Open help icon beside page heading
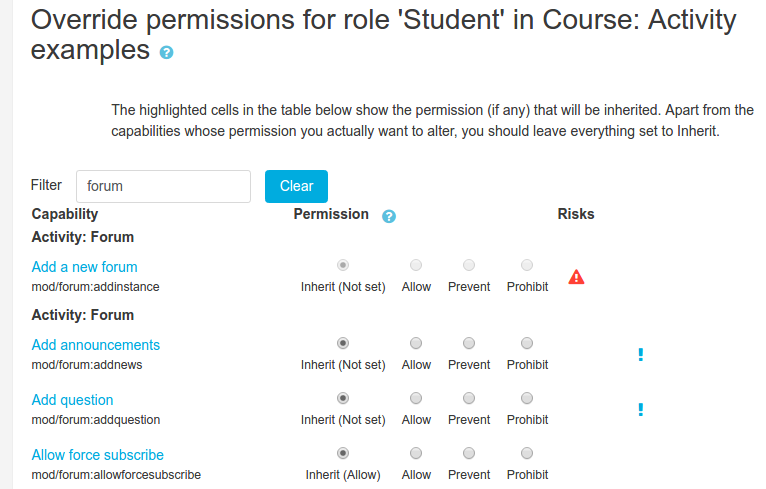This screenshot has width=766, height=489. pyautogui.click(x=167, y=52)
